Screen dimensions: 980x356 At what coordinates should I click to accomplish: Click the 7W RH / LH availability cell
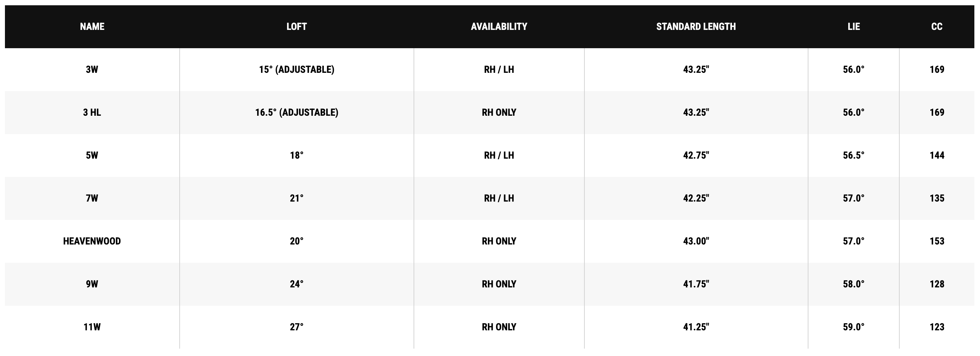(499, 198)
